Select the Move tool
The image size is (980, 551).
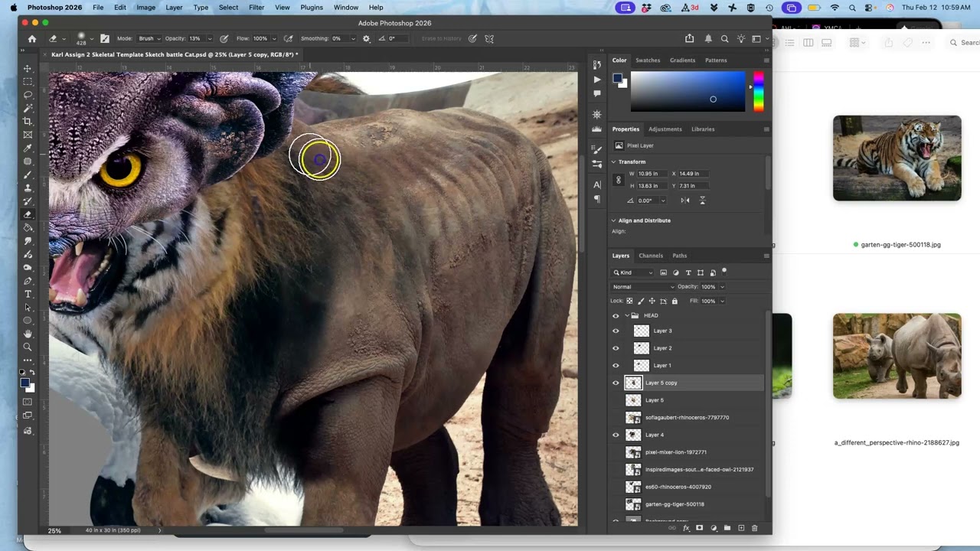coord(28,68)
